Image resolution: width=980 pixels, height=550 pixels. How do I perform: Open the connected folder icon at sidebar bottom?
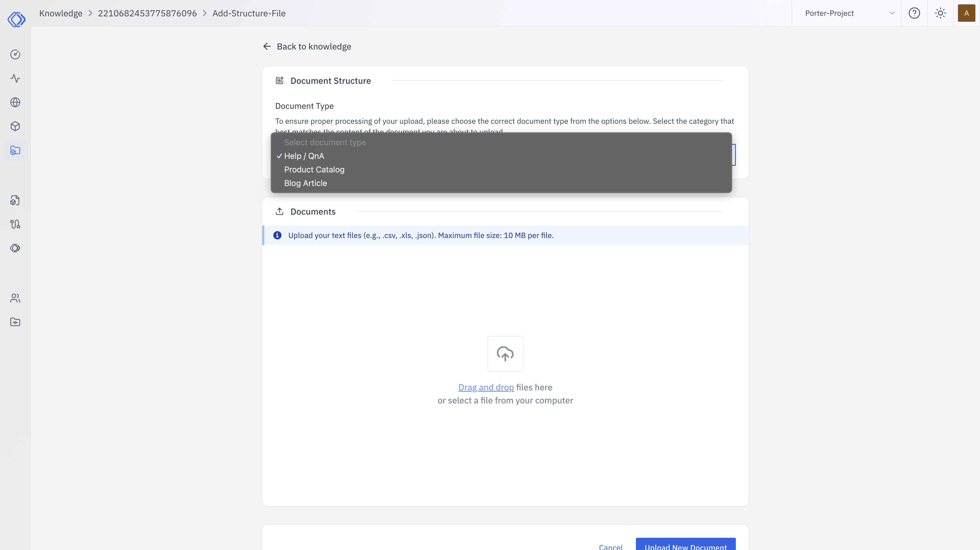15,322
